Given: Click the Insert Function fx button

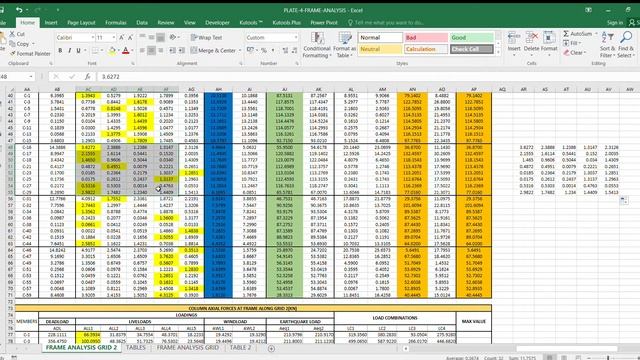Looking at the screenshot, I should pos(87,77).
